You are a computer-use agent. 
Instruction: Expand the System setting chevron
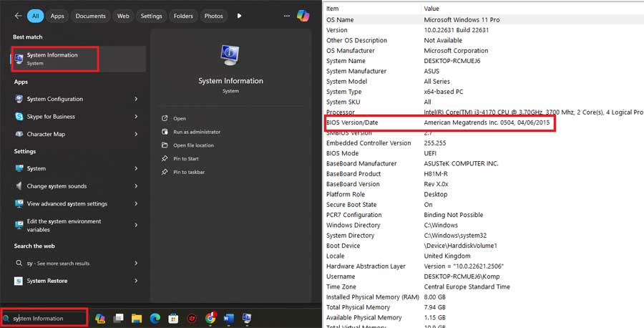[x=136, y=168]
